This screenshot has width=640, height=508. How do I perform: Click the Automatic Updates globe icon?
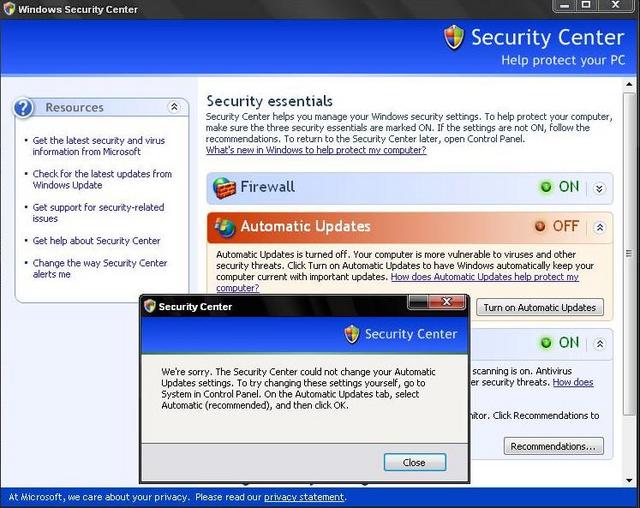coord(225,227)
